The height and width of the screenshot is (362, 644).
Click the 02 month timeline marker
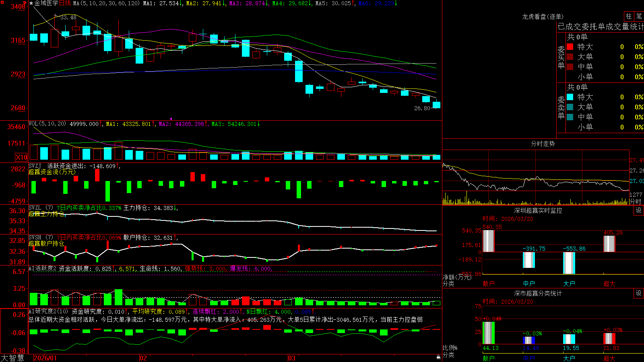coord(143,358)
